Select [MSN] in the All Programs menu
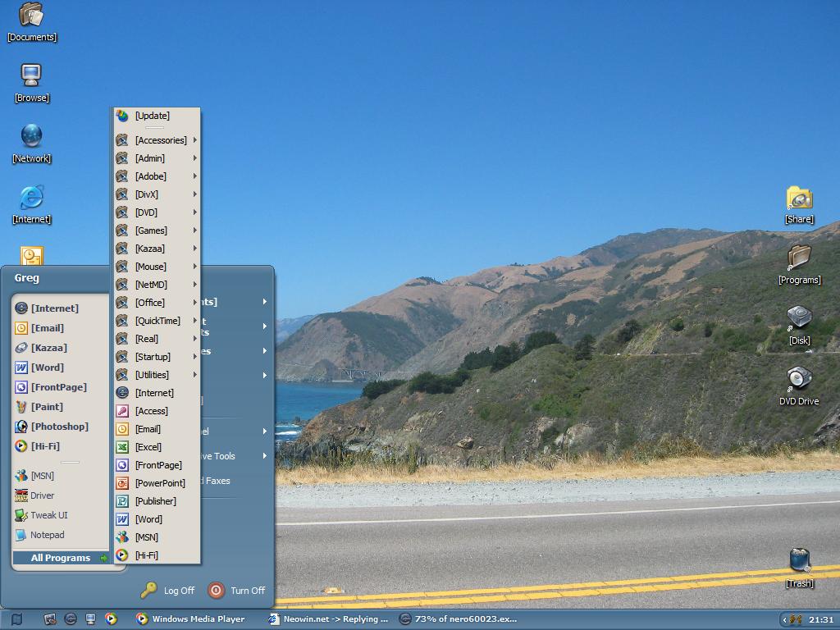The height and width of the screenshot is (630, 840). point(157,537)
